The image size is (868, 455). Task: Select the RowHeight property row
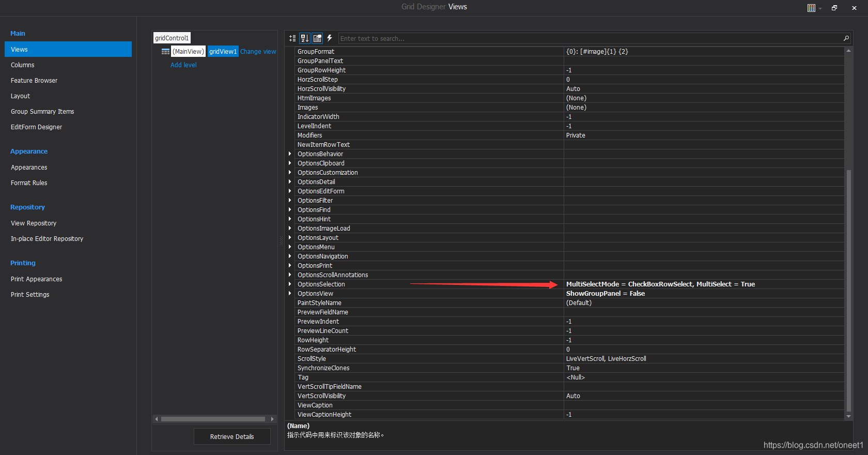point(569,340)
